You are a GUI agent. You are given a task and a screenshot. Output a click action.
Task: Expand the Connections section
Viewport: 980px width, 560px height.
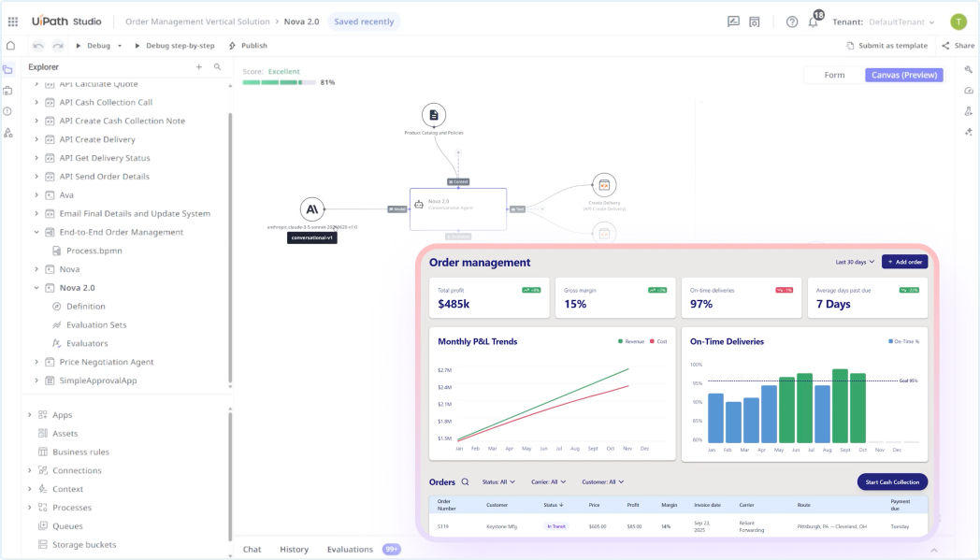tap(29, 470)
